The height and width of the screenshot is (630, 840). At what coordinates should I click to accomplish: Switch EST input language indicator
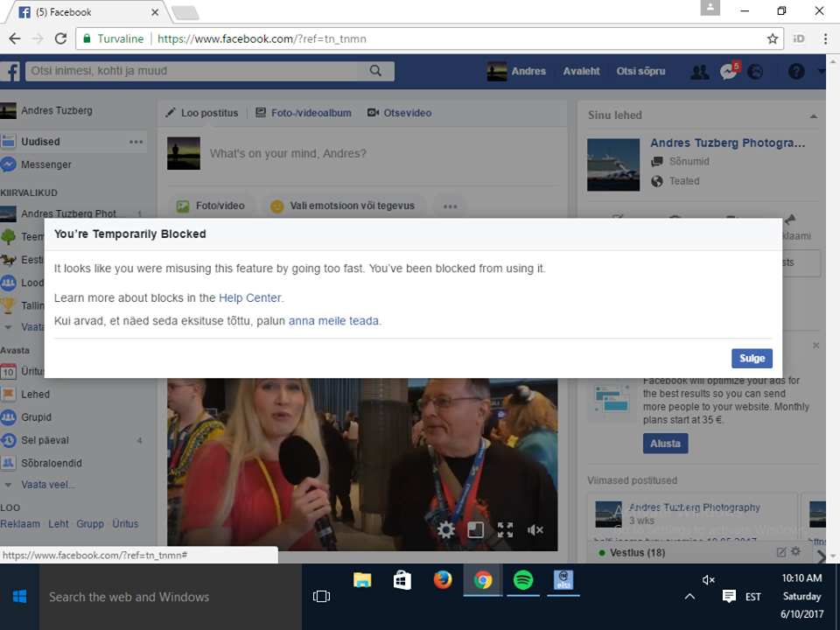click(752, 596)
